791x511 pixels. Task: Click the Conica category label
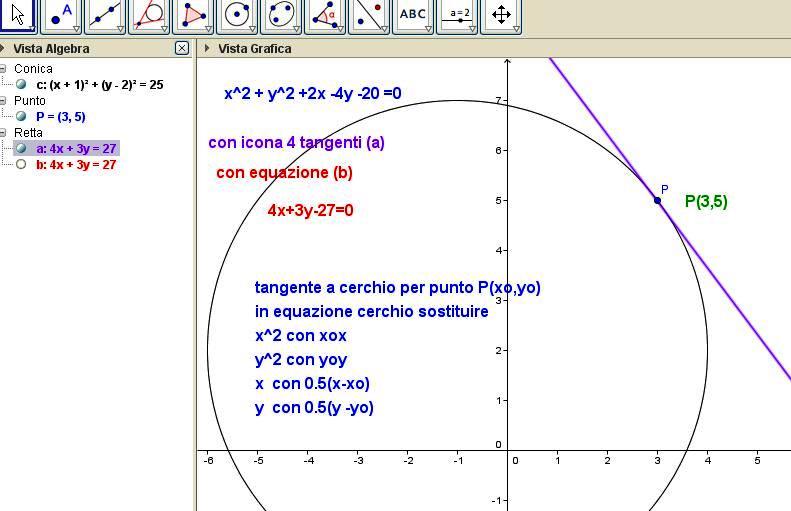(x=33, y=69)
